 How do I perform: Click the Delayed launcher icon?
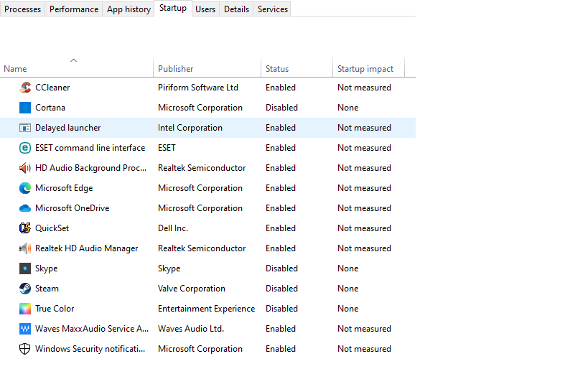point(25,128)
